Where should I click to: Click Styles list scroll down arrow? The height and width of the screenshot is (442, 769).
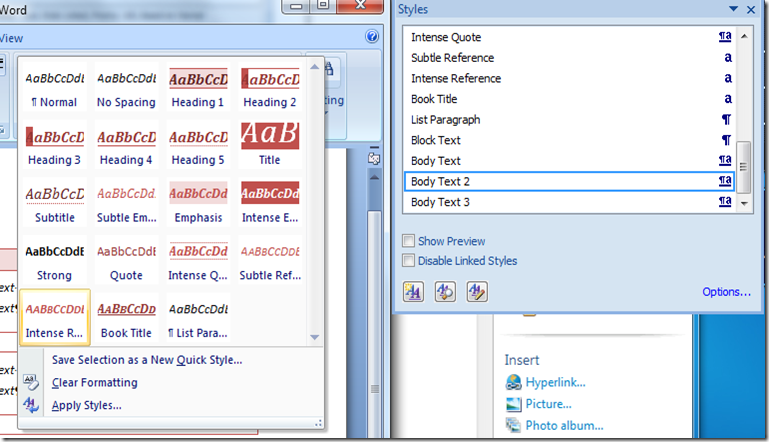point(744,203)
